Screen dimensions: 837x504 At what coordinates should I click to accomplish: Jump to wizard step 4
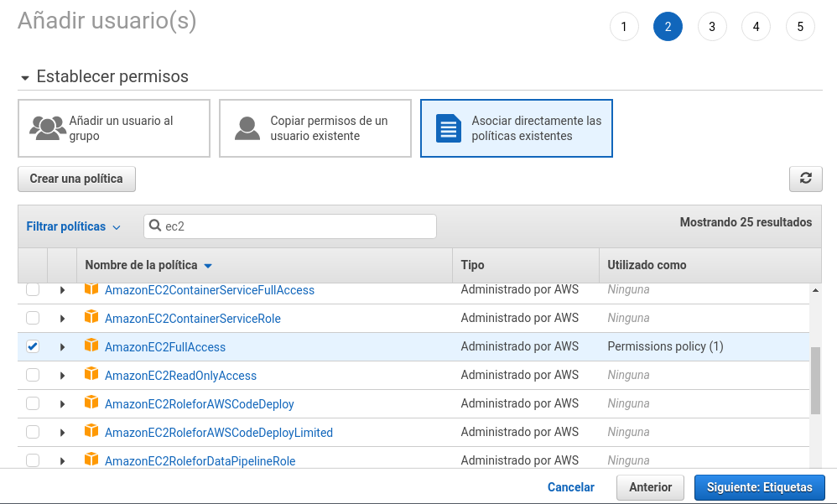756,26
